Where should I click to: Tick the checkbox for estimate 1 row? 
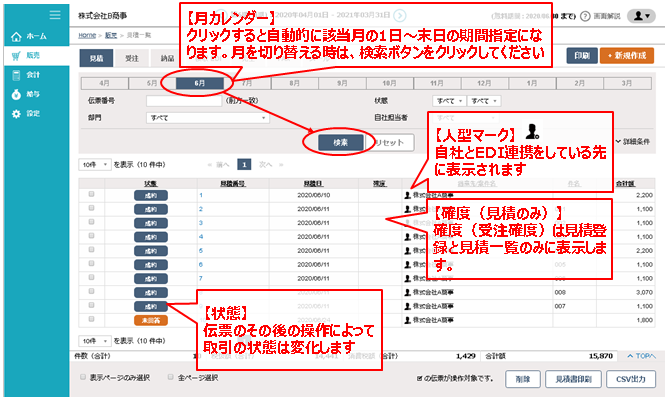pyautogui.click(x=91, y=195)
